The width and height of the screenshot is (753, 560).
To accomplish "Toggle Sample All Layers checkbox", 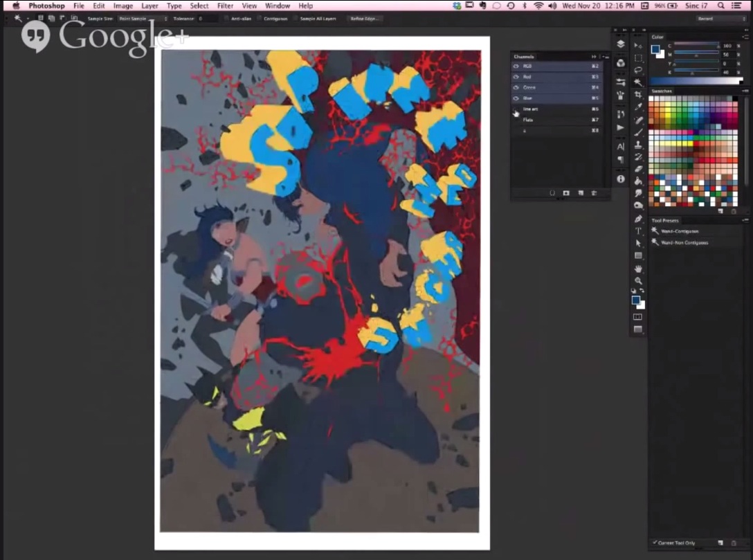I will click(296, 19).
